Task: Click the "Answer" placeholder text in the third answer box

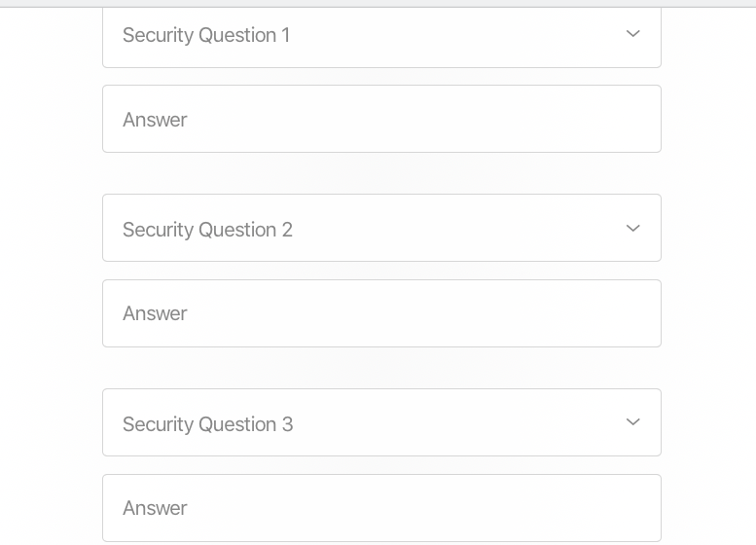Action: click(155, 508)
